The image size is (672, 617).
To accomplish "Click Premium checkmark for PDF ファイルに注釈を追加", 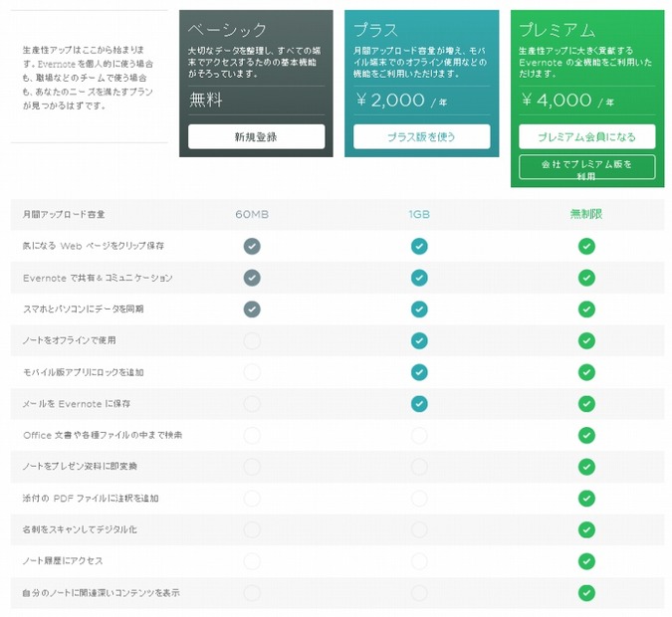I will (x=586, y=499).
